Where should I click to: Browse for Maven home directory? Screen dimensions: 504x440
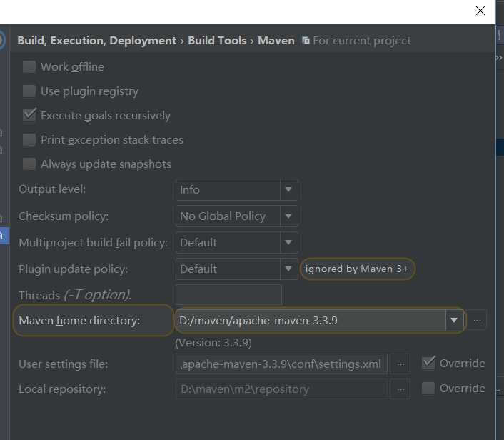[477, 320]
